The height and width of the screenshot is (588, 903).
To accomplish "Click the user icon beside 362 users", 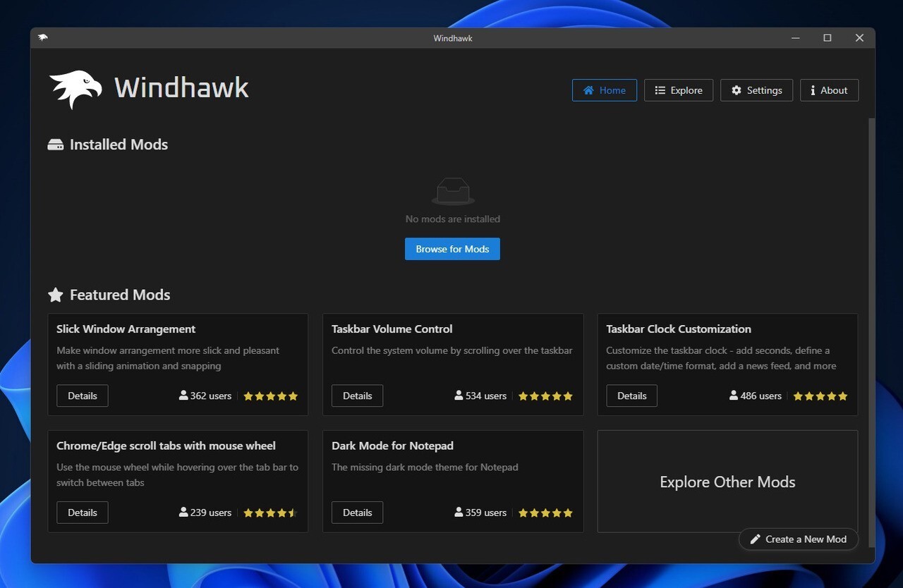I will tap(183, 396).
